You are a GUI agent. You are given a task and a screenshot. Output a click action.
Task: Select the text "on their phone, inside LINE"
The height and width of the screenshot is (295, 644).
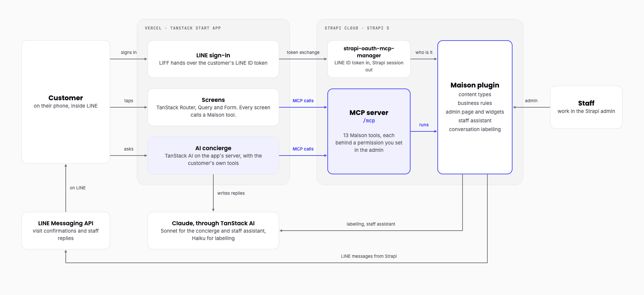tap(66, 106)
